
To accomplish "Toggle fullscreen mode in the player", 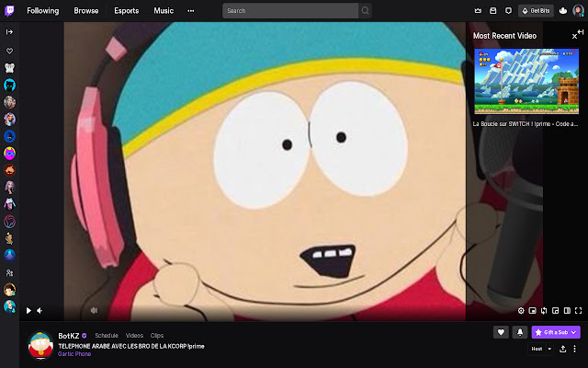I will click(x=579, y=311).
